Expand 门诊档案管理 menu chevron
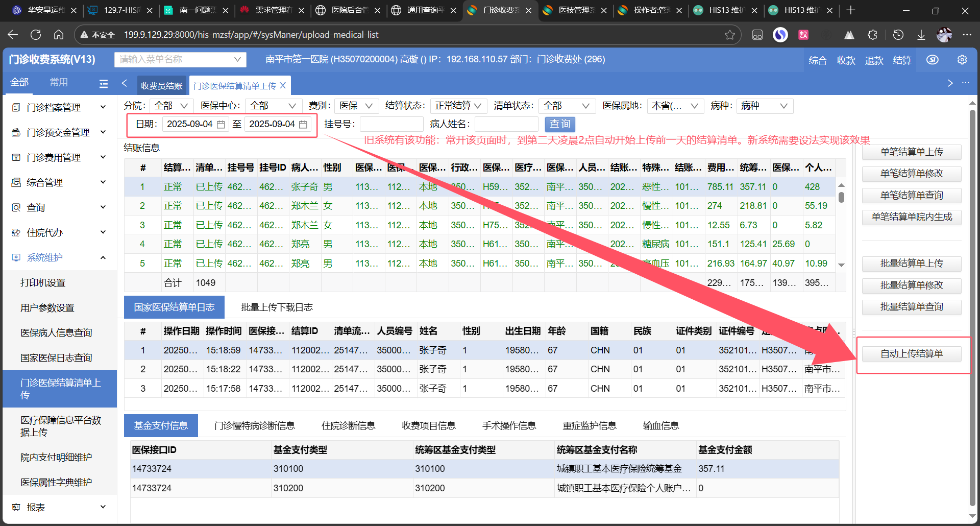The height and width of the screenshot is (526, 980). 103,107
